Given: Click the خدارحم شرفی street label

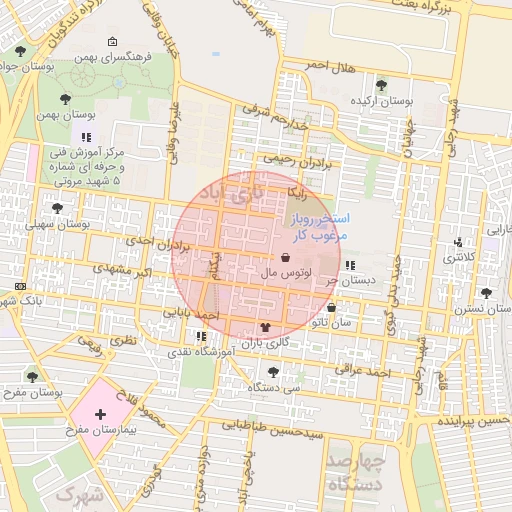Looking at the screenshot, I should [x=275, y=117].
